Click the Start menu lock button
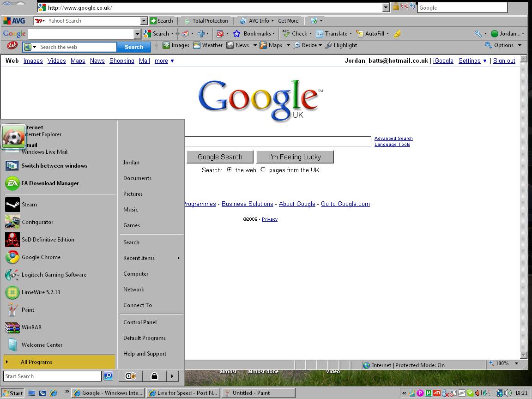This screenshot has height=399, width=532. [x=154, y=376]
